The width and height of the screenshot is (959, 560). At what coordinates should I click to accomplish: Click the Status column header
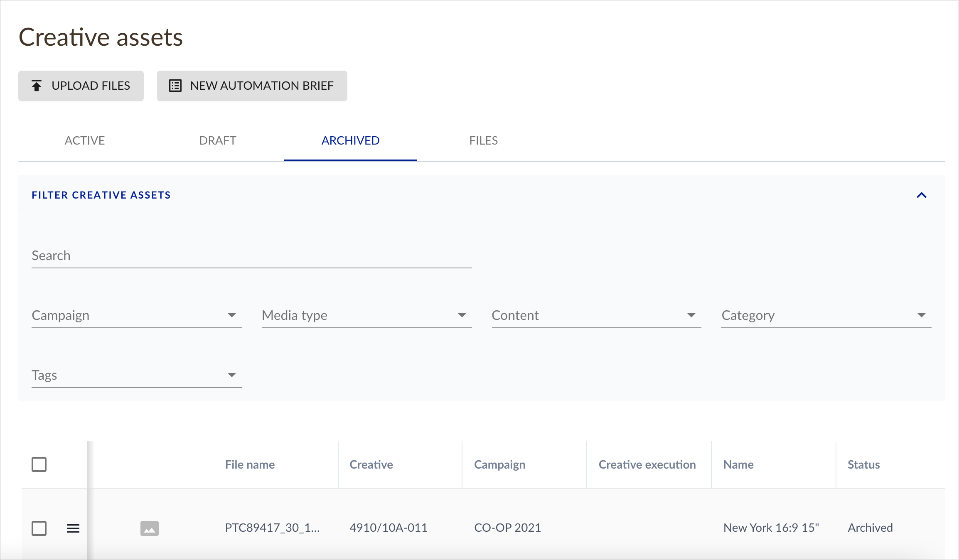click(x=863, y=464)
